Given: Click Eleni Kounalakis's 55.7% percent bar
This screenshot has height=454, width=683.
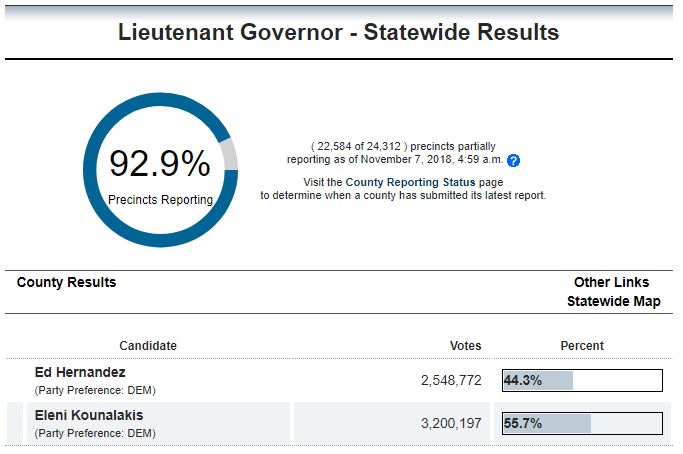Looking at the screenshot, I should [x=582, y=424].
